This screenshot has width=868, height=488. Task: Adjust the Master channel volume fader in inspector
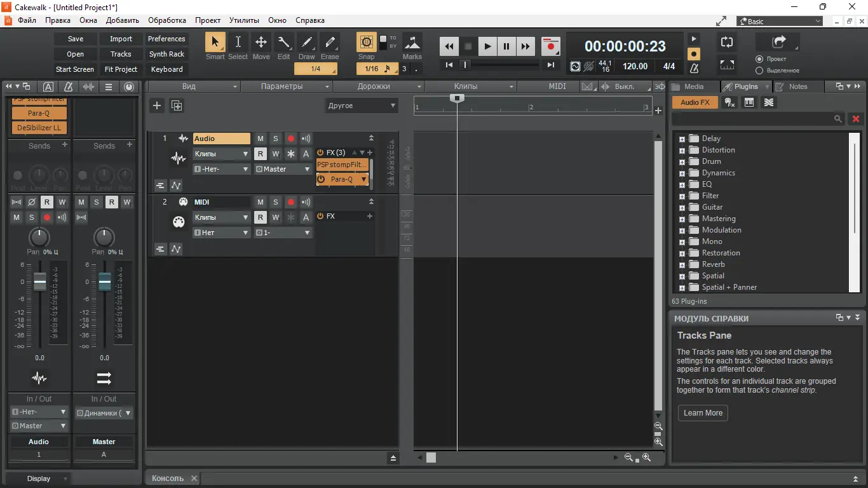[x=105, y=281]
